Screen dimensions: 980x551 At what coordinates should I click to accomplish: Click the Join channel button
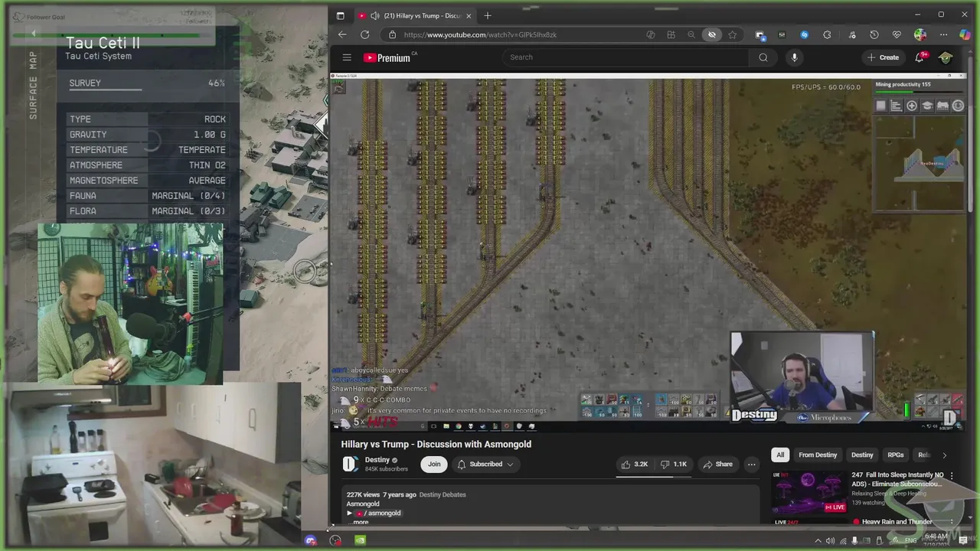(434, 464)
